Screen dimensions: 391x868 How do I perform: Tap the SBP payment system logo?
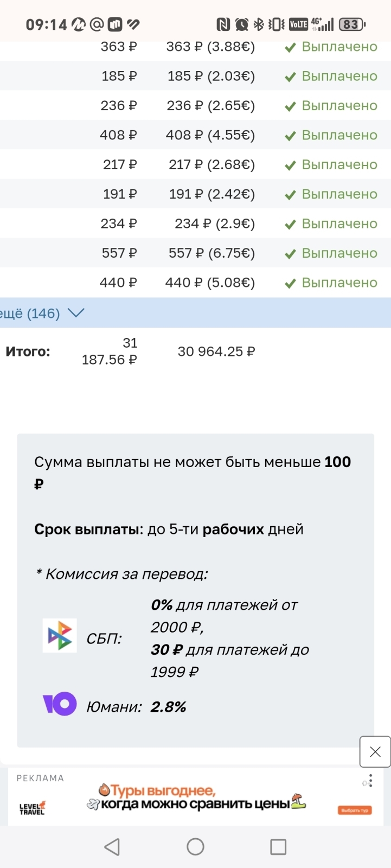click(60, 635)
